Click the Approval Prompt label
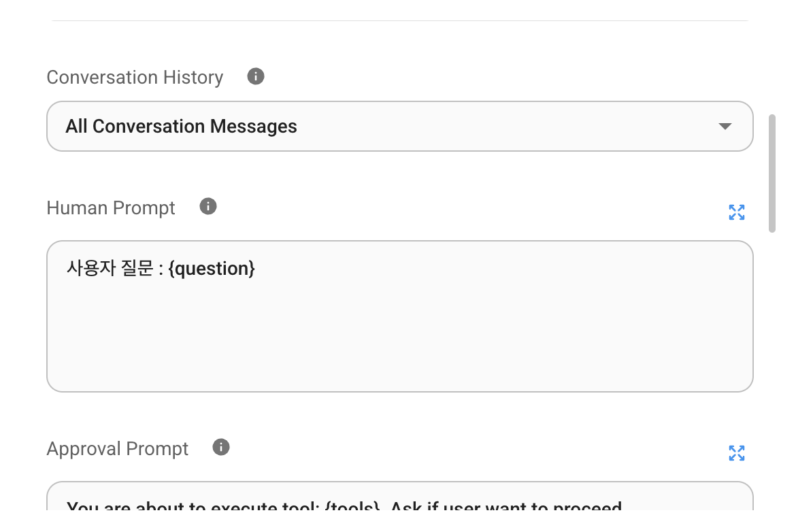Image resolution: width=796 pixels, height=532 pixels. pyautogui.click(x=118, y=449)
